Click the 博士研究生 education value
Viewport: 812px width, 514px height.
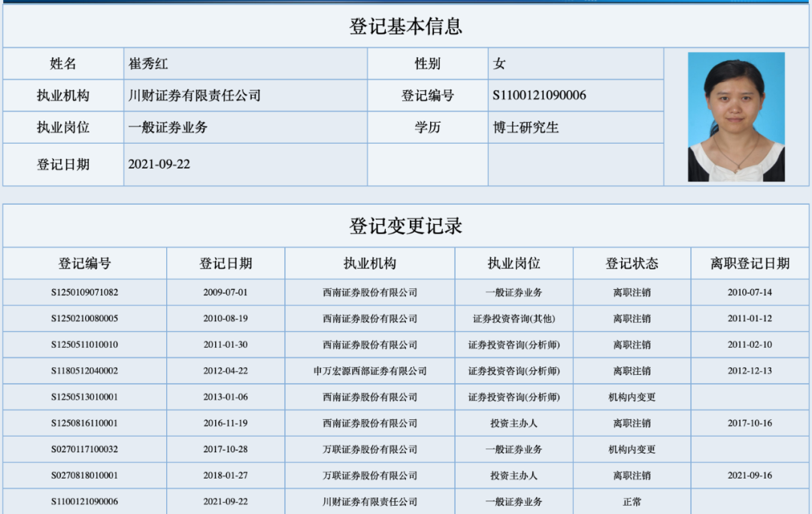click(x=526, y=127)
